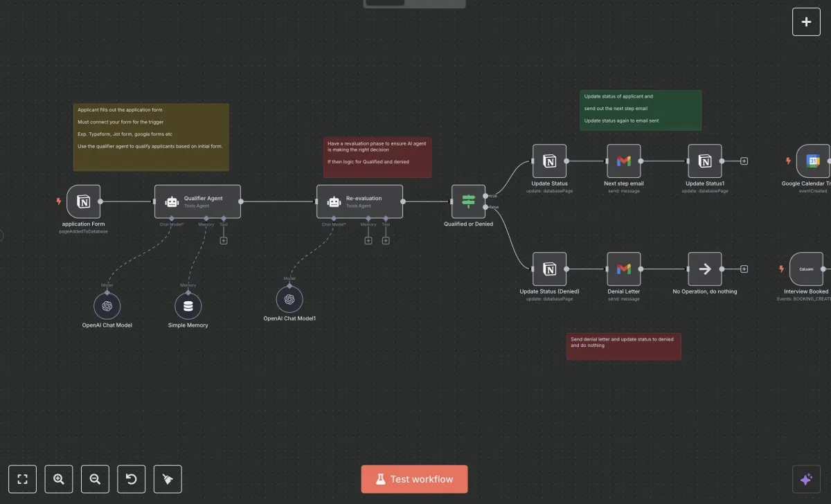Select the Interview Booked Cal.com trigger node
The height and width of the screenshot is (504, 831).
point(807,269)
